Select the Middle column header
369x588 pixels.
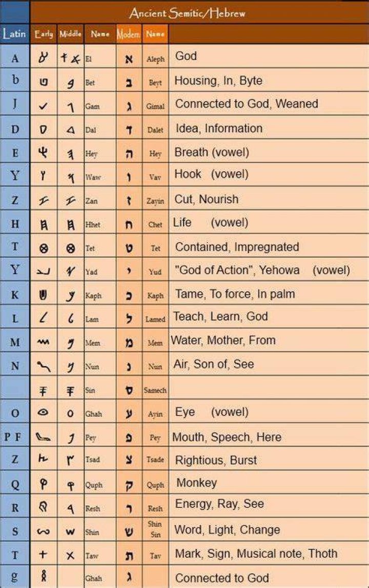point(71,34)
